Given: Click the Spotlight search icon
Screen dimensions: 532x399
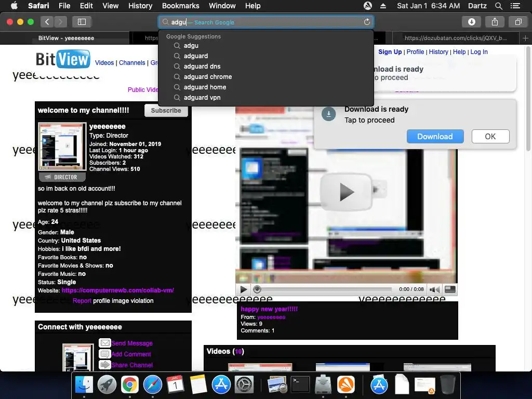Looking at the screenshot, I should coord(498,6).
